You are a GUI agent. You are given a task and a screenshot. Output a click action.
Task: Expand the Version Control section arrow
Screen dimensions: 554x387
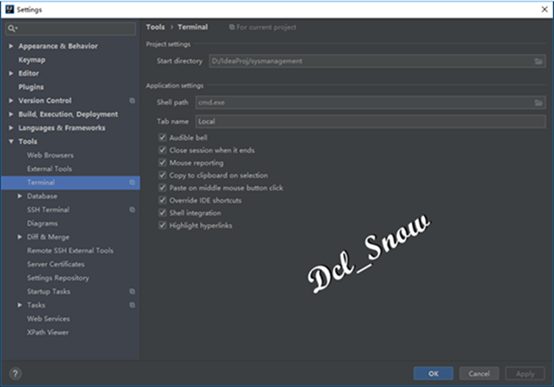coord(11,101)
